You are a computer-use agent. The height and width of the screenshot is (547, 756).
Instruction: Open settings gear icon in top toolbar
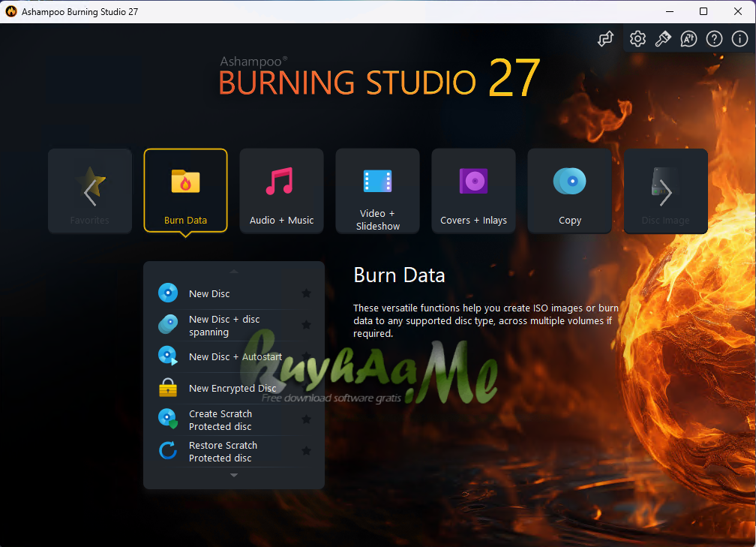637,38
